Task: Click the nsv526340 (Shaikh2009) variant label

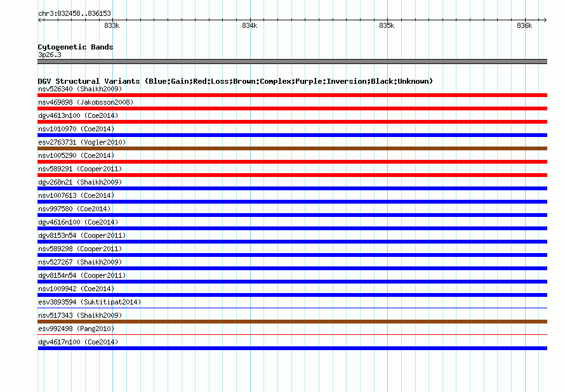Action: (80, 89)
